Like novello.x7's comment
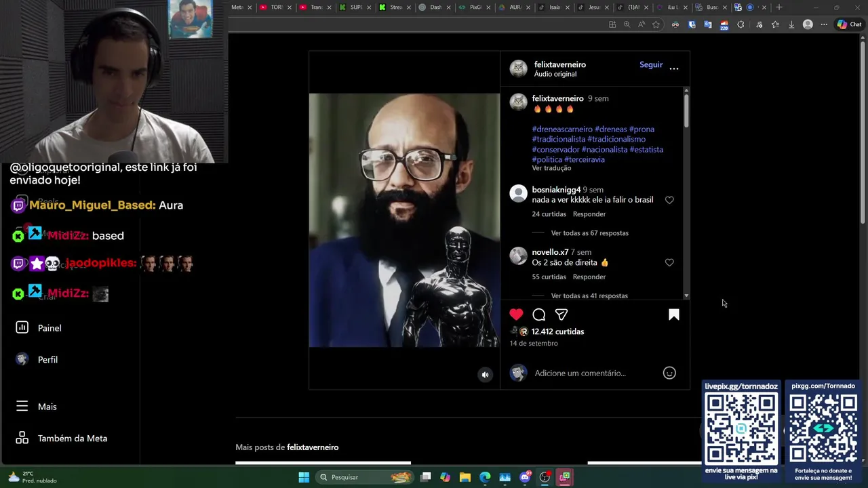 coord(669,262)
